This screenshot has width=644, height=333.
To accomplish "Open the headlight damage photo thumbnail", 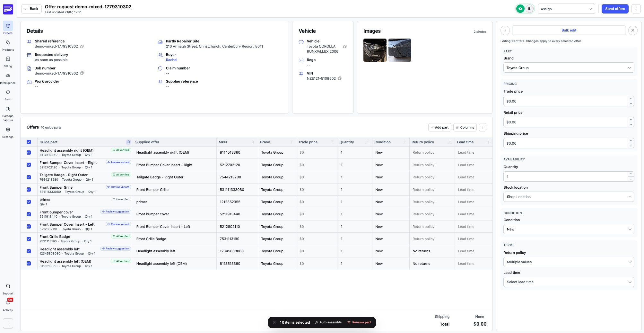I will pos(375,50).
